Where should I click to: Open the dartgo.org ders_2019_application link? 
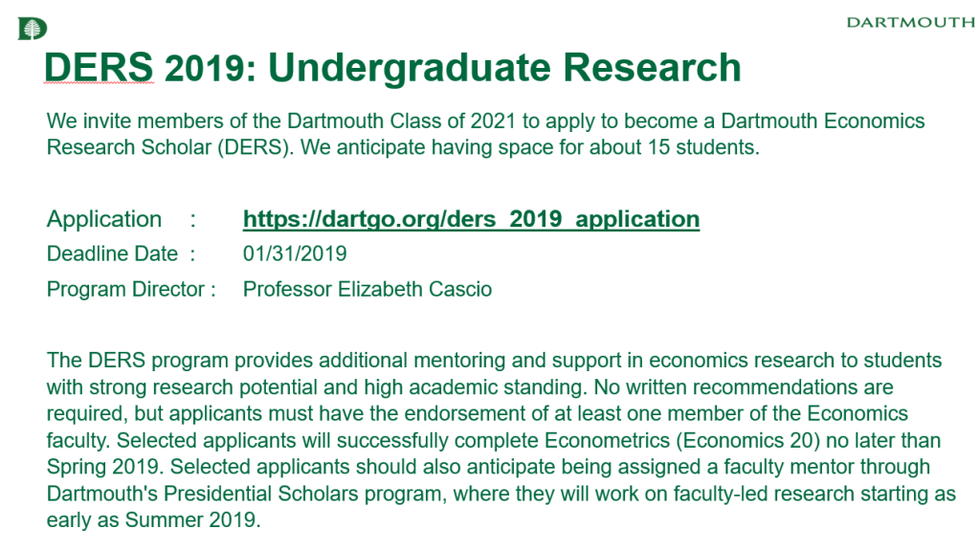pos(471,219)
